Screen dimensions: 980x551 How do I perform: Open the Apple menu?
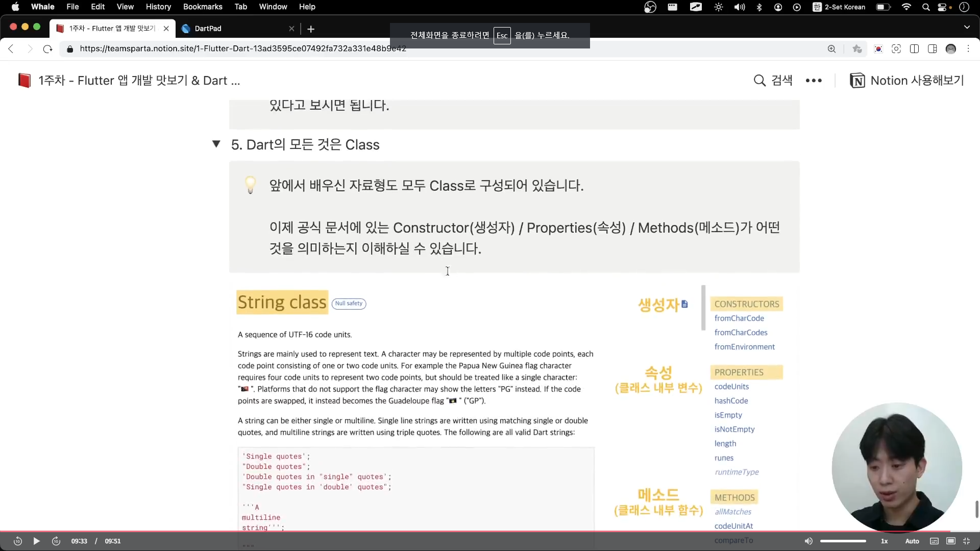click(x=15, y=7)
